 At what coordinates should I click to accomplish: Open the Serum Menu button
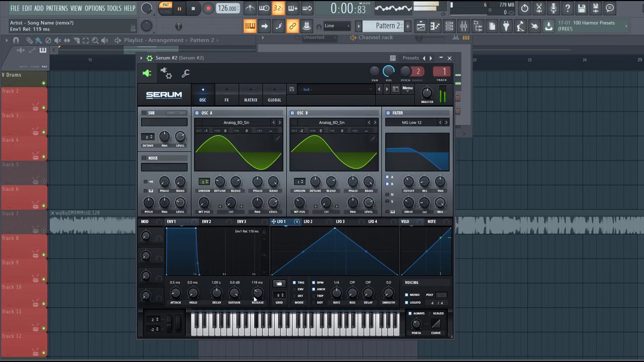click(408, 88)
